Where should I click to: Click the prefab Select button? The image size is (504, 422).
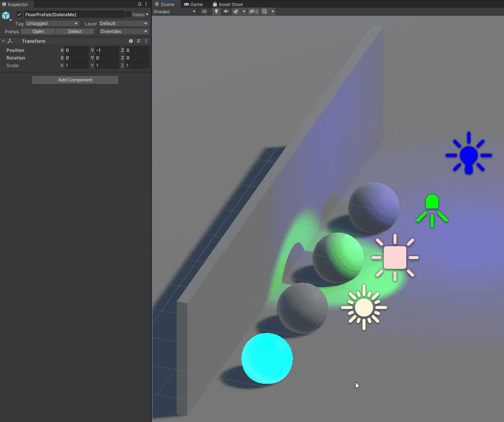pyautogui.click(x=75, y=31)
